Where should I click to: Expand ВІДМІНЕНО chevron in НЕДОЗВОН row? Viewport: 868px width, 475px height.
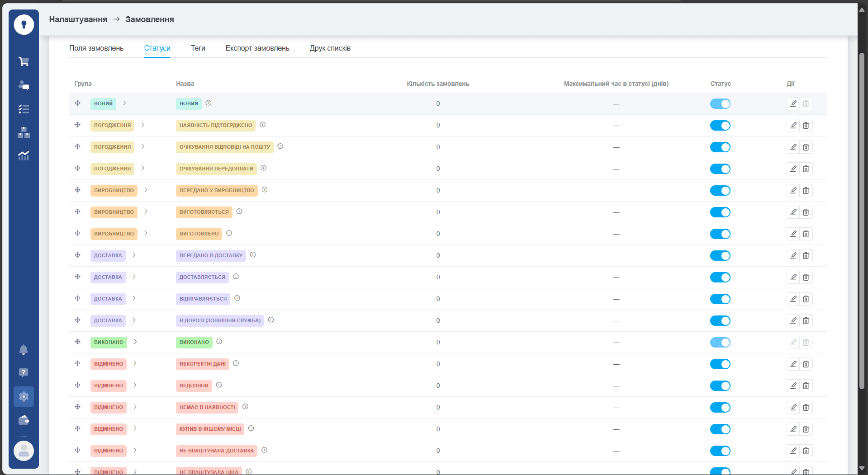135,385
